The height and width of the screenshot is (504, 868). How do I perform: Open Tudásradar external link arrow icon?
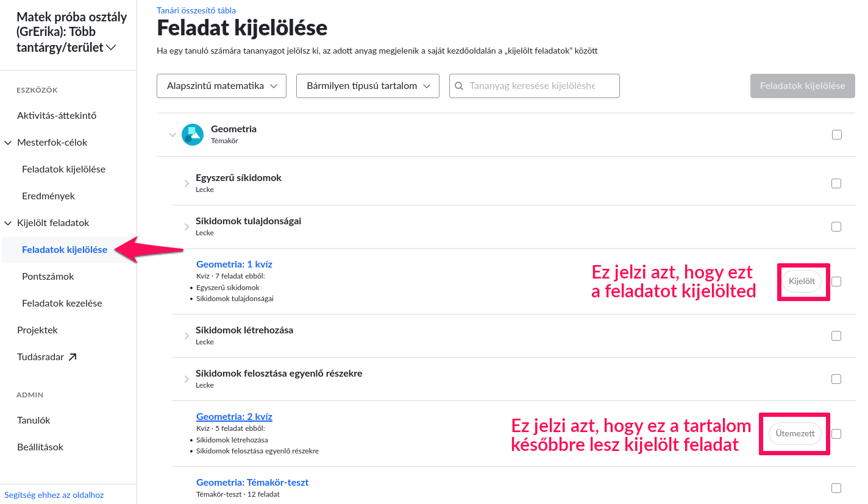click(x=73, y=357)
